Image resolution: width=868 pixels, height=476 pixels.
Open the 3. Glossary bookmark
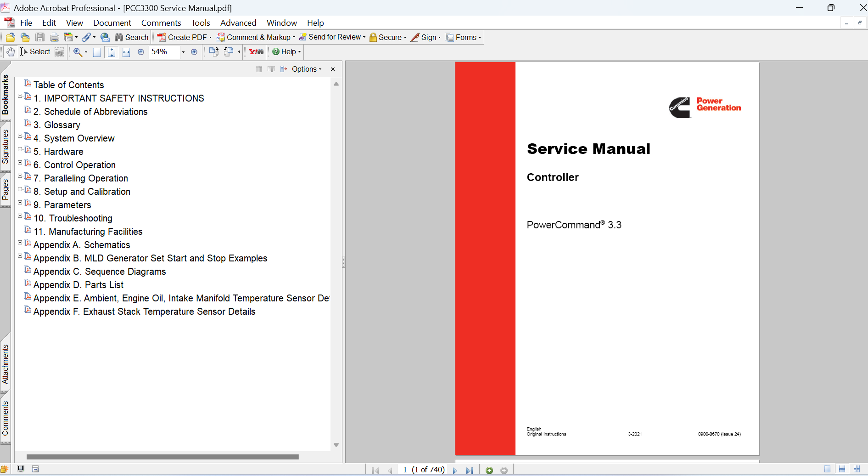[57, 125]
